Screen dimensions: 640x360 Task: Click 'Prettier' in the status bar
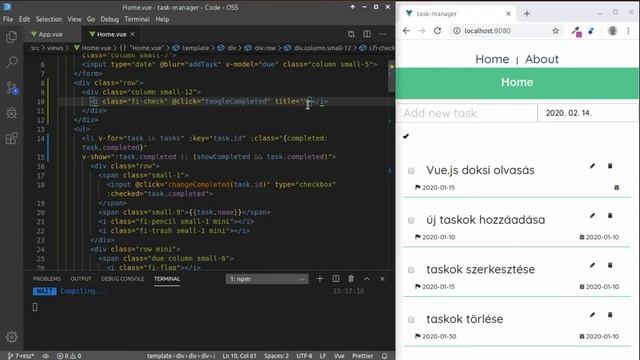pyautogui.click(x=362, y=356)
